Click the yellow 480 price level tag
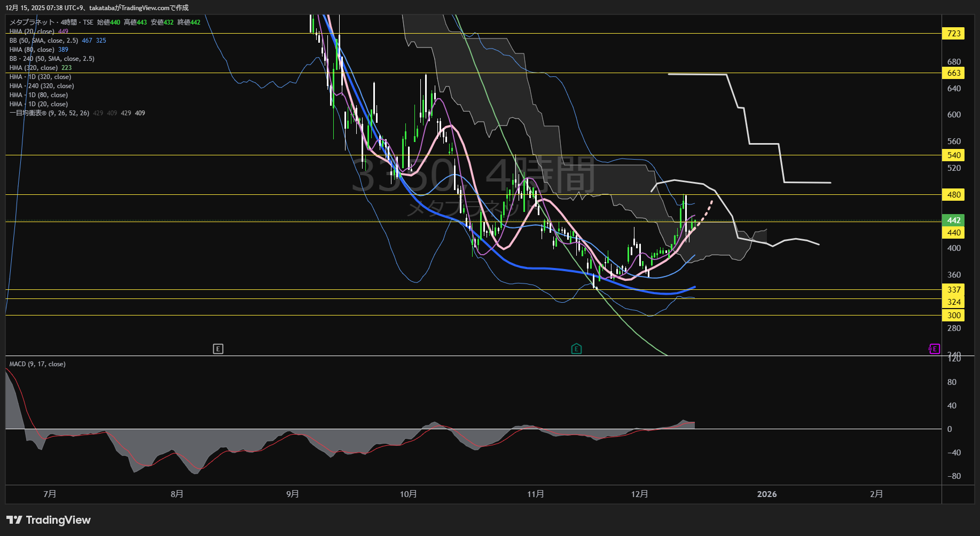This screenshot has height=536, width=980. point(953,195)
